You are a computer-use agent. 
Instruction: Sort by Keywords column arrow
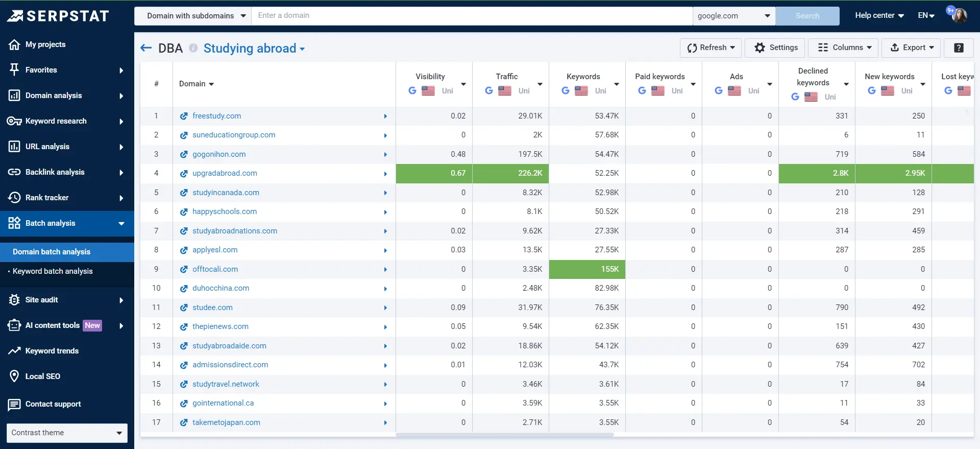point(617,84)
